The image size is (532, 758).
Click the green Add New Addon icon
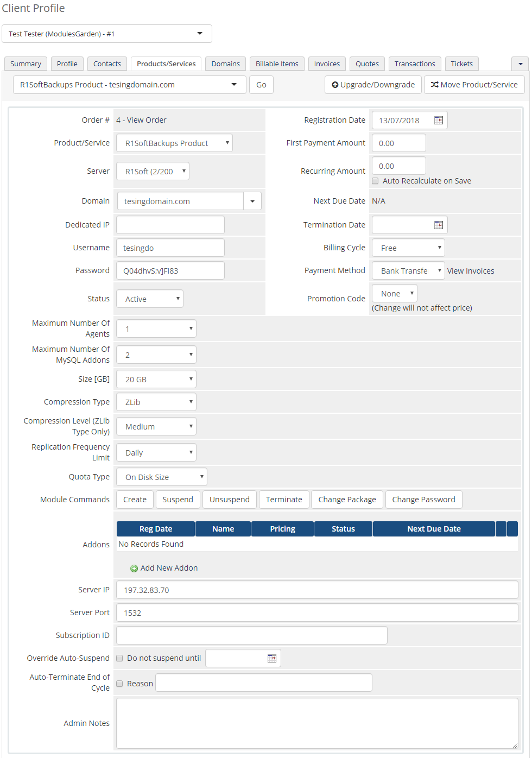(134, 568)
